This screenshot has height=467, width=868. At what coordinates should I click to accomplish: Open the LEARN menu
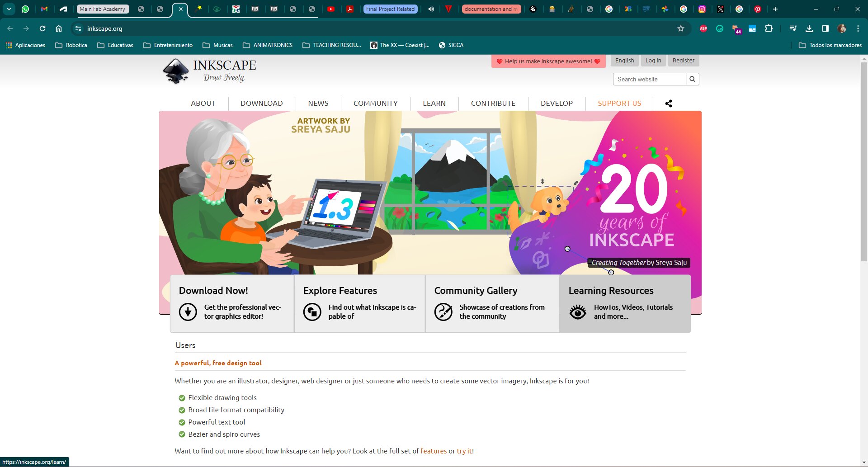pos(434,104)
